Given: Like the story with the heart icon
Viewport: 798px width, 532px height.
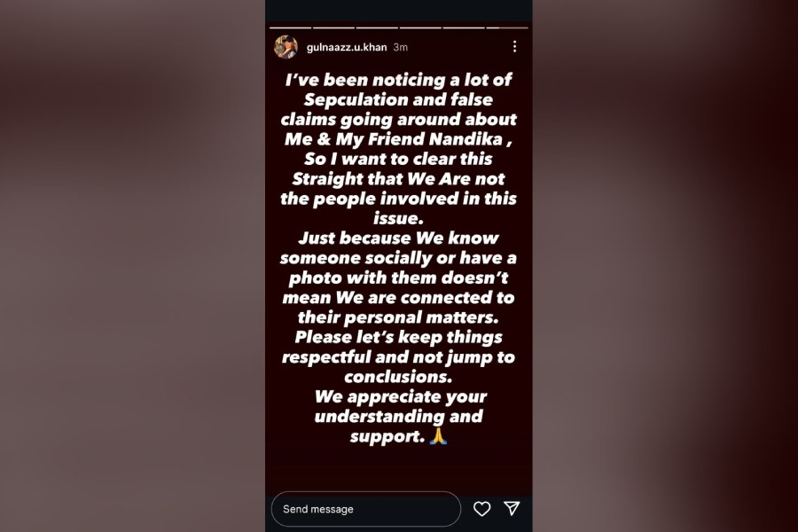Looking at the screenshot, I should click(x=481, y=509).
